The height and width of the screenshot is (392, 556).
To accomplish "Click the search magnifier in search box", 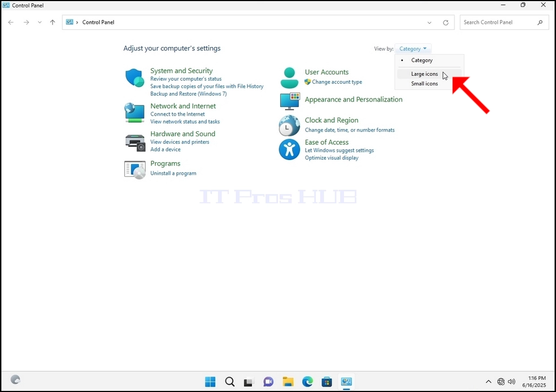I will pos(540,22).
